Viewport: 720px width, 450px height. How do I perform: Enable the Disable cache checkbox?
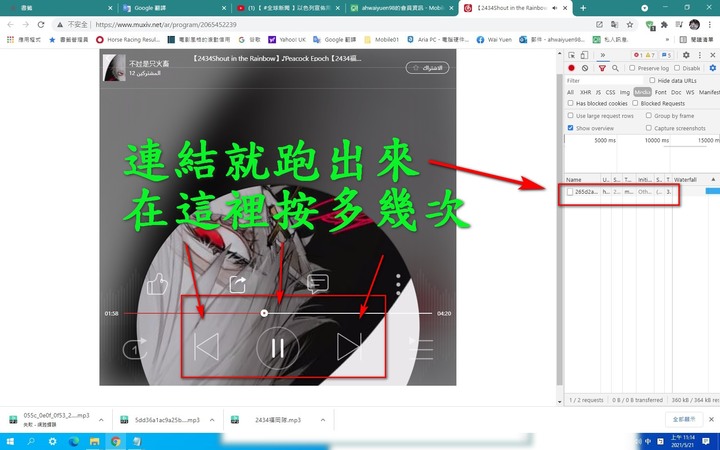click(677, 68)
